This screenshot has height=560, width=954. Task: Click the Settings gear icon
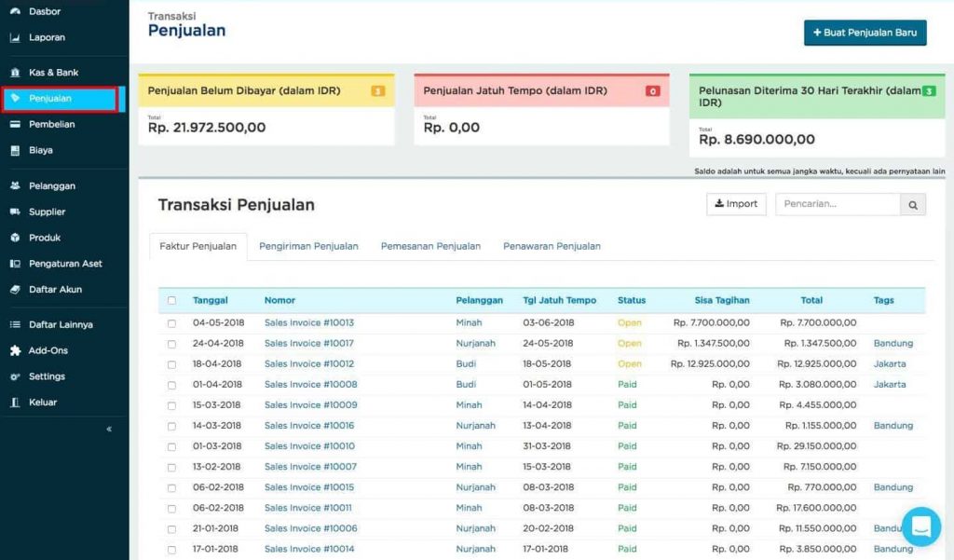[15, 376]
